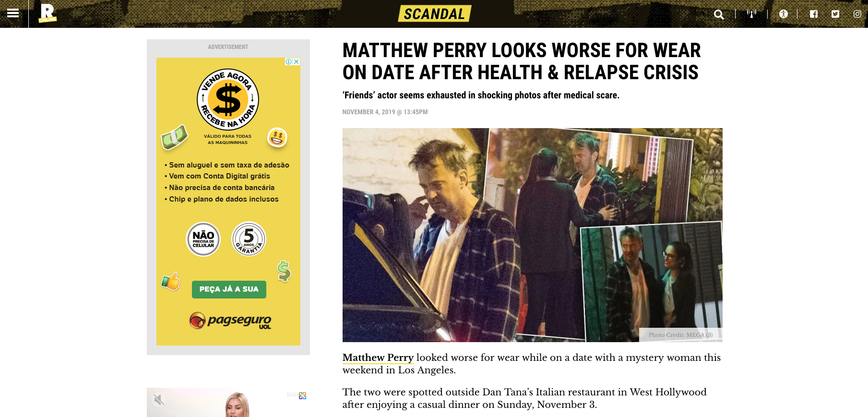Open the Matthew Perry link
868x417 pixels.
point(378,357)
